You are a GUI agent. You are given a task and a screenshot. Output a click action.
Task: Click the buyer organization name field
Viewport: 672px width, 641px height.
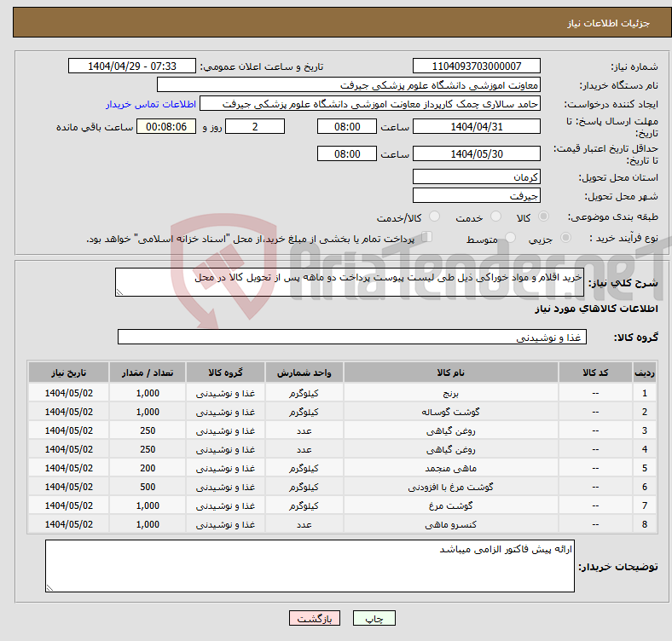tap(349, 85)
